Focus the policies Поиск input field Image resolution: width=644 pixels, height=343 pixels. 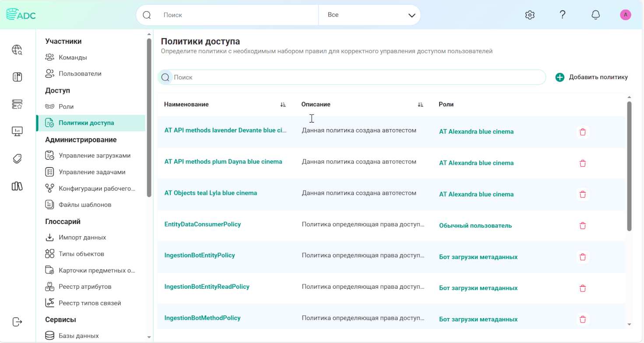pos(352,77)
